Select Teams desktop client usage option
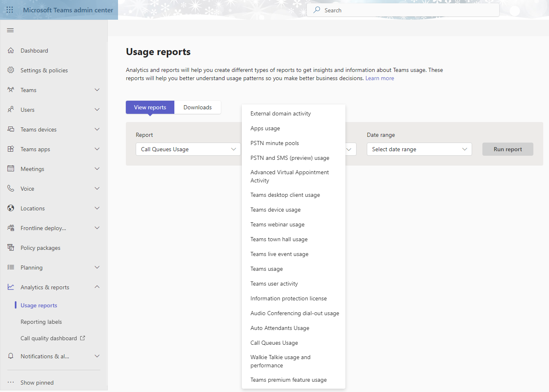 (294, 195)
